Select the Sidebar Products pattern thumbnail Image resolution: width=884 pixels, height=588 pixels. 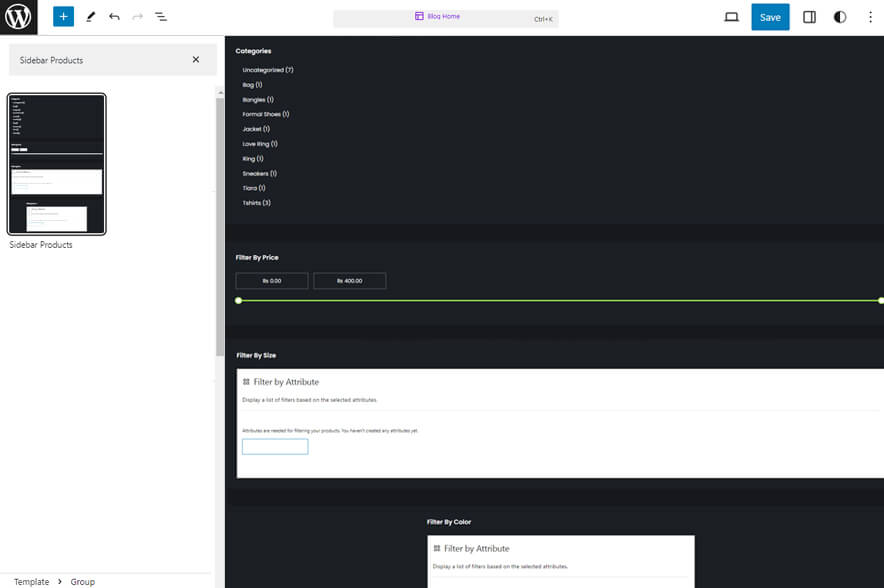56,163
